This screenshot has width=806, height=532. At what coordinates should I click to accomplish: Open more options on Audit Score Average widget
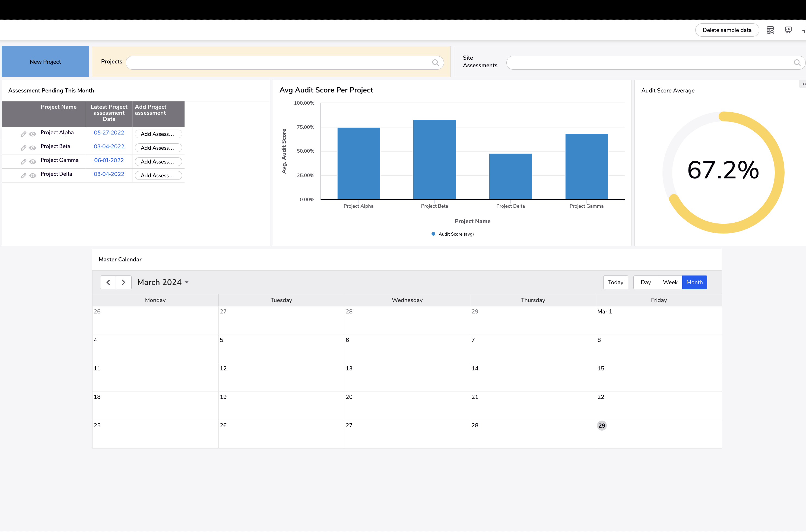803,84
